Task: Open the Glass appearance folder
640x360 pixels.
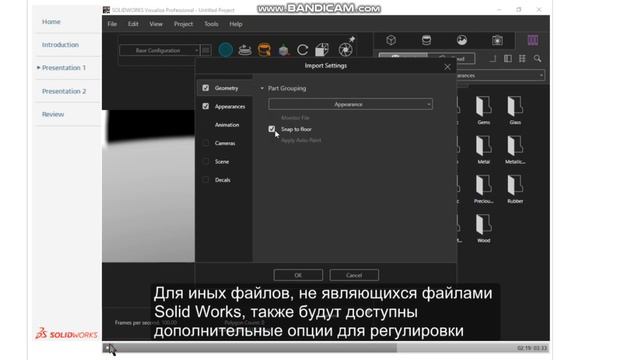Action: point(515,110)
